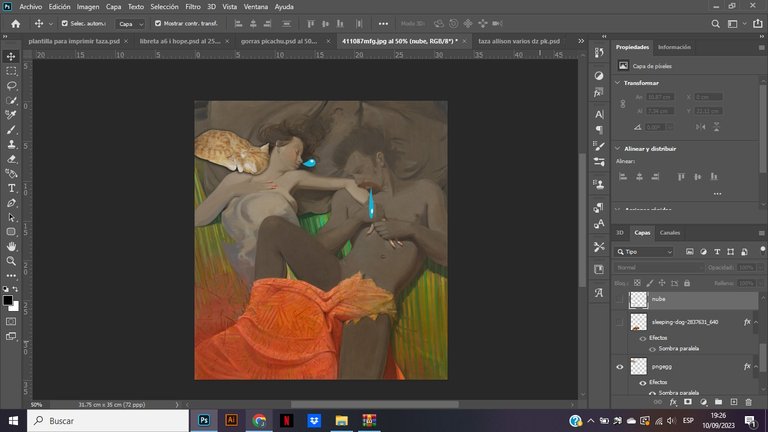Viewport: 768px width, 432px height.
Task: Select the Lasso tool
Action: [x=11, y=86]
